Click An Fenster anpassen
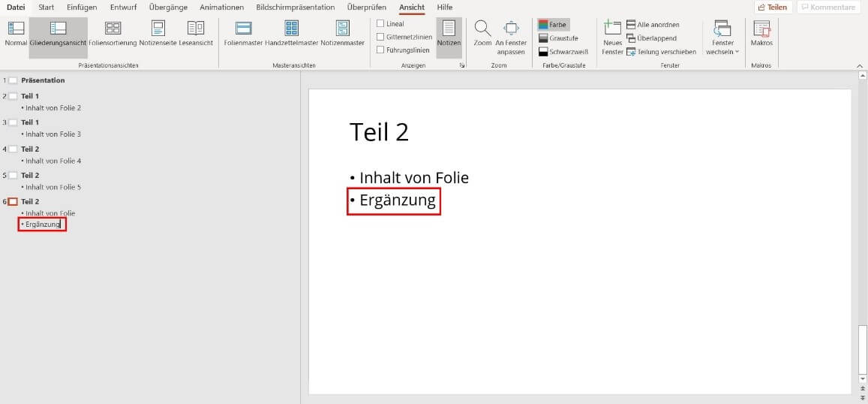 511,38
